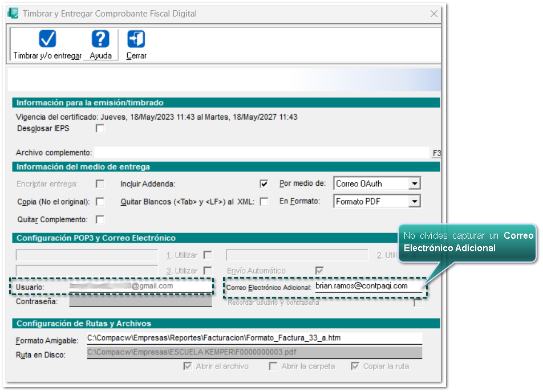This screenshot has width=543, height=392.
Task: Toggle the Copia (No el original) checkbox
Action: pos(100,202)
